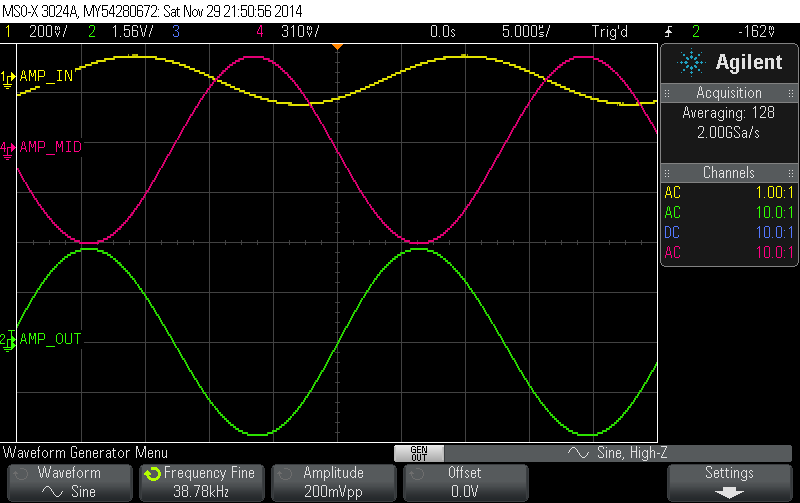
Task: Expand the Settings softkey with down arrow
Action: (729, 482)
